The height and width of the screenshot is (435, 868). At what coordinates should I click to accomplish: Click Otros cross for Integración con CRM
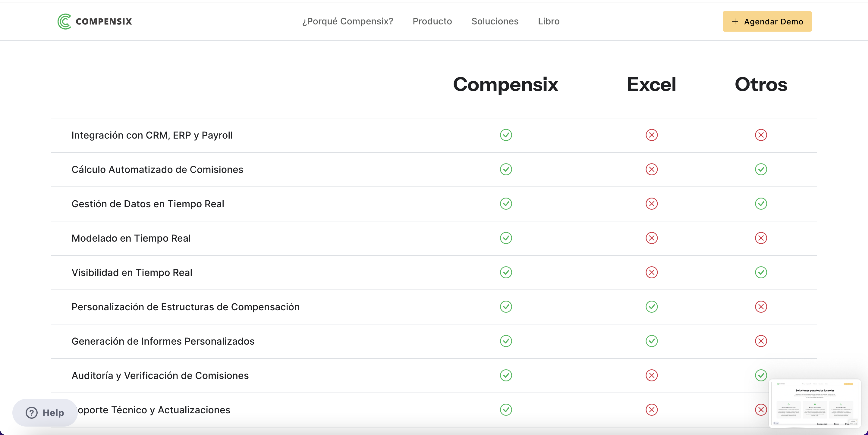pyautogui.click(x=761, y=135)
